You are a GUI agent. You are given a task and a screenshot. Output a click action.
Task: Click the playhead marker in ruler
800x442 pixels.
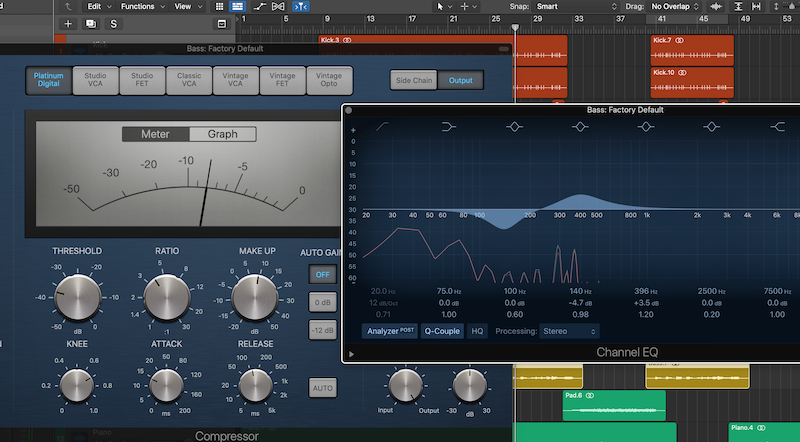515,27
